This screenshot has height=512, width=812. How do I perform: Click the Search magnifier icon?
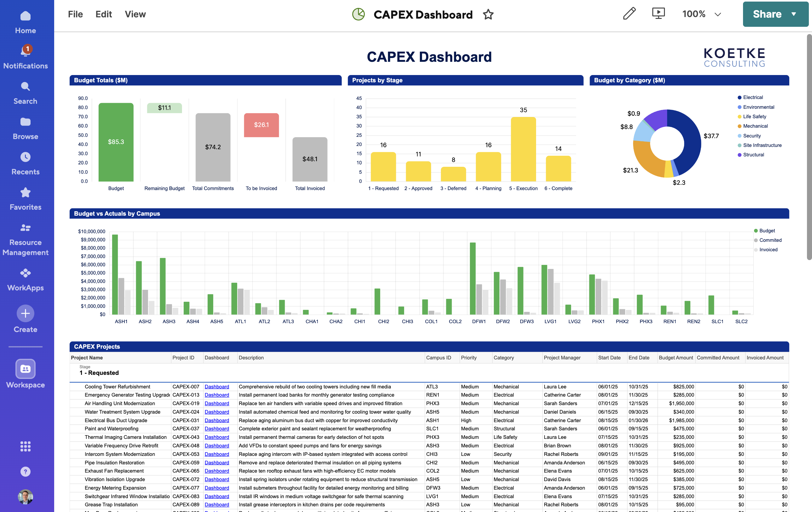click(x=25, y=87)
